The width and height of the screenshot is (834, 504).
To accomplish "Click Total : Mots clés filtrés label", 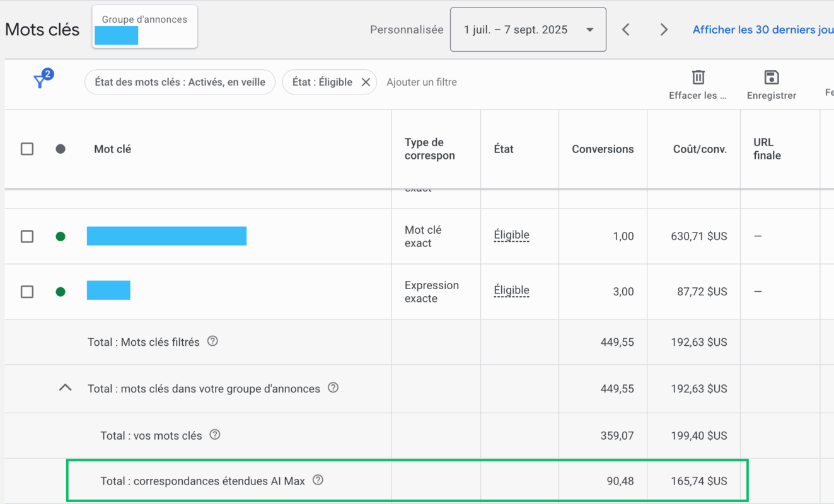I will [144, 342].
